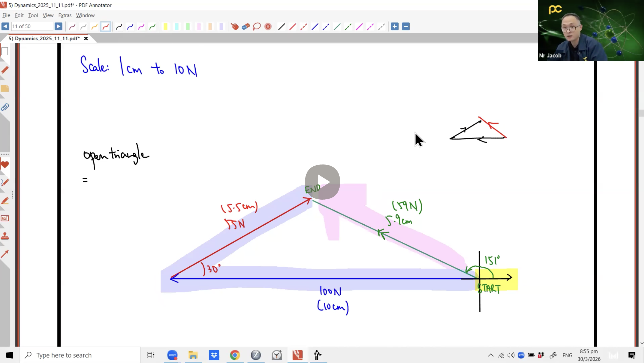Open the favorites heart toolbox
Screen dimensions: 644x363
click(x=5, y=164)
